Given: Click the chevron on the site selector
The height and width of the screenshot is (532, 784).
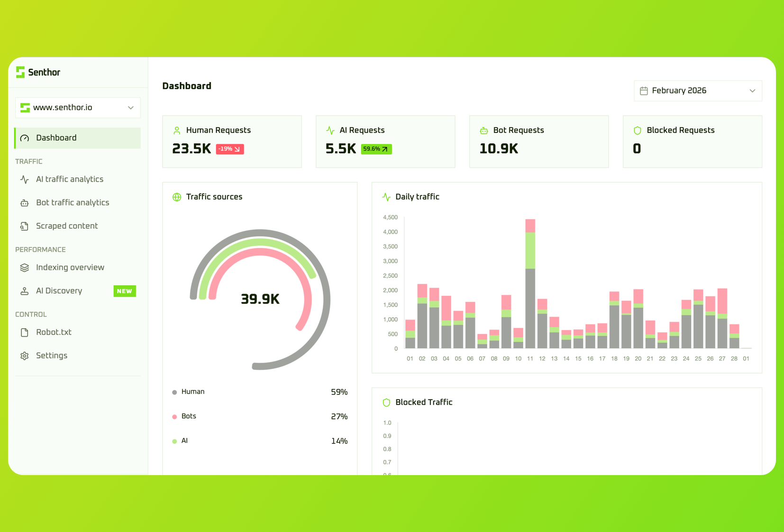Looking at the screenshot, I should point(131,108).
